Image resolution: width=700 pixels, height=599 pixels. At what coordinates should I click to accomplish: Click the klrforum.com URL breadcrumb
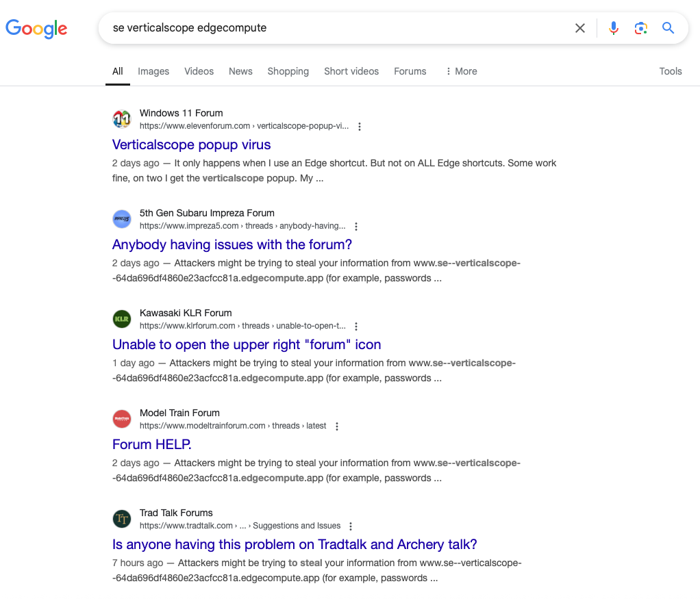pos(242,326)
